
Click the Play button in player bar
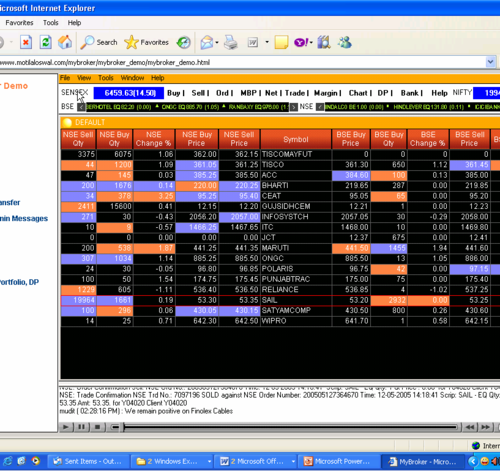66,427
